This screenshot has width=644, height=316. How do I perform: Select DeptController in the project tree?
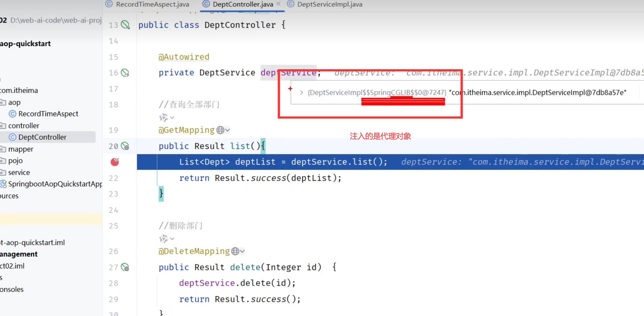(42, 137)
